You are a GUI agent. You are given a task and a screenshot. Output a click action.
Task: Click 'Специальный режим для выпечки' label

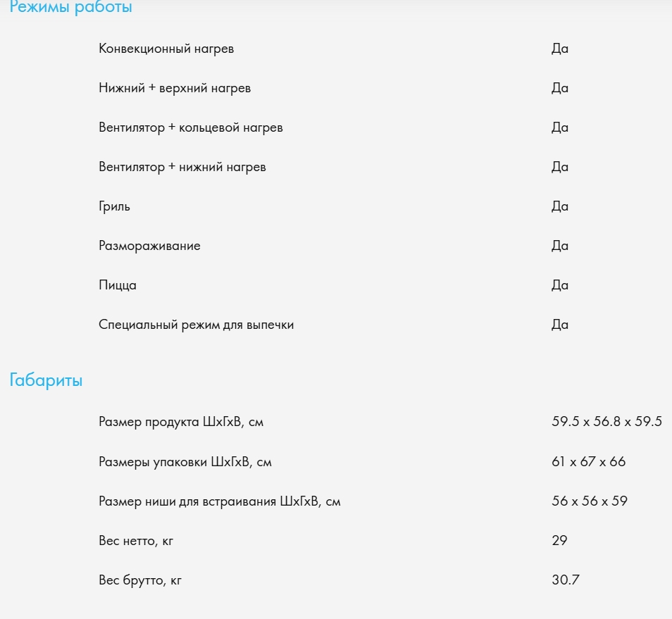point(197,325)
